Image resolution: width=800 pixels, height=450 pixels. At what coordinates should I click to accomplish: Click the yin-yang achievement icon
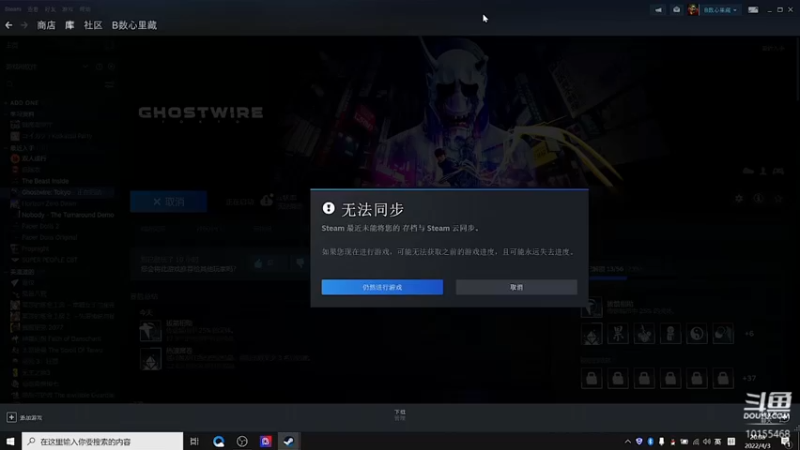(x=696, y=334)
